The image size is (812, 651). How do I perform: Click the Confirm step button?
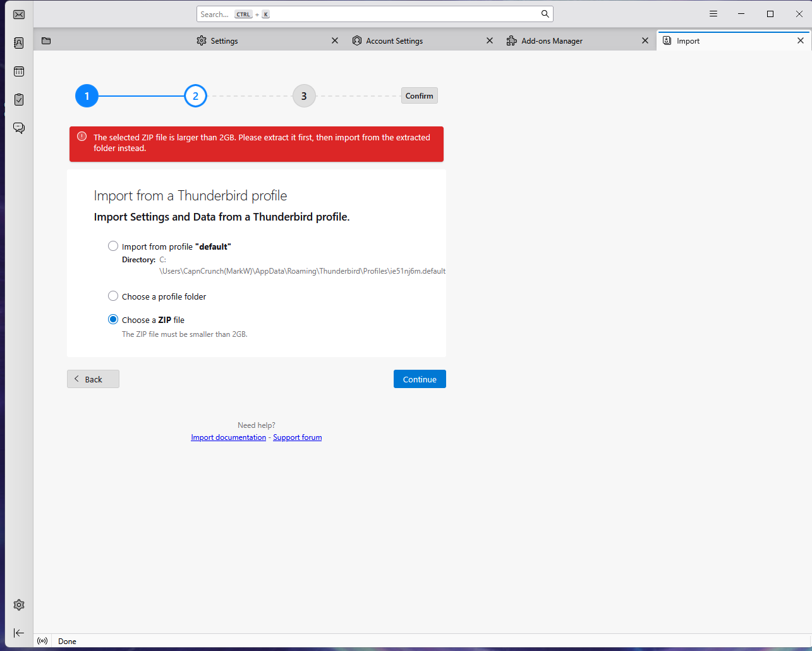pos(420,95)
